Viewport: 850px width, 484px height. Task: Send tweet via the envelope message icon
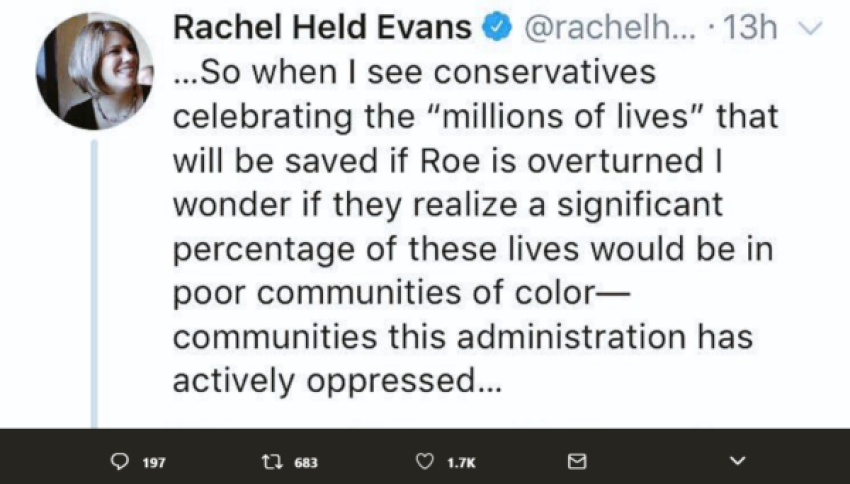[x=576, y=462]
